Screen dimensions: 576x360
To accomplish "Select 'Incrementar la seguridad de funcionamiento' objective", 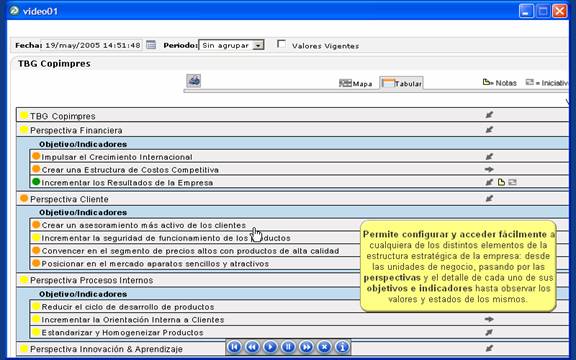I will 166,238.
